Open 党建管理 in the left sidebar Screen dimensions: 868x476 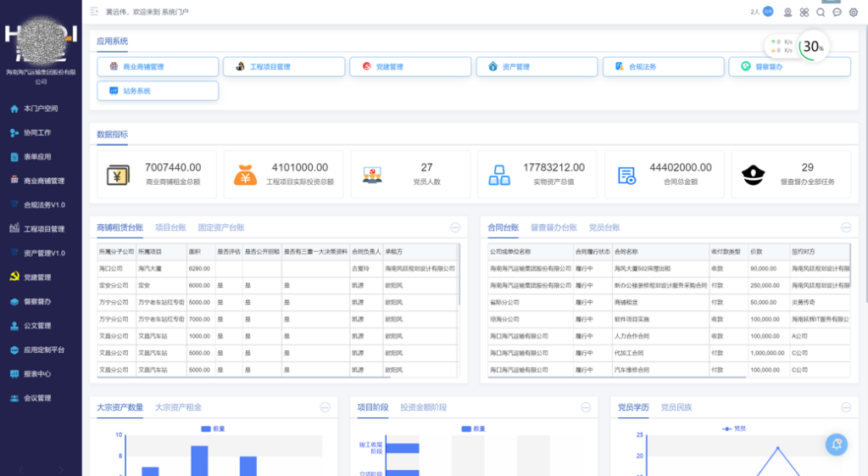[x=37, y=277]
